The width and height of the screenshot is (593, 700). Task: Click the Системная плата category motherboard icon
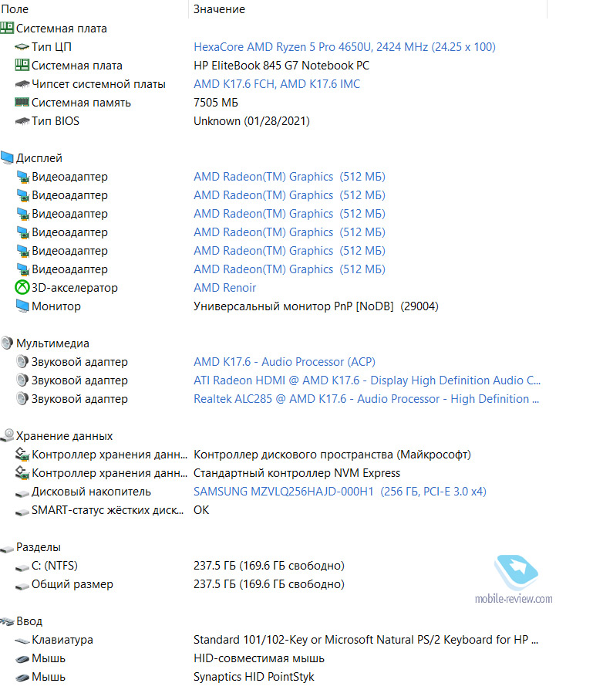coord(7,28)
